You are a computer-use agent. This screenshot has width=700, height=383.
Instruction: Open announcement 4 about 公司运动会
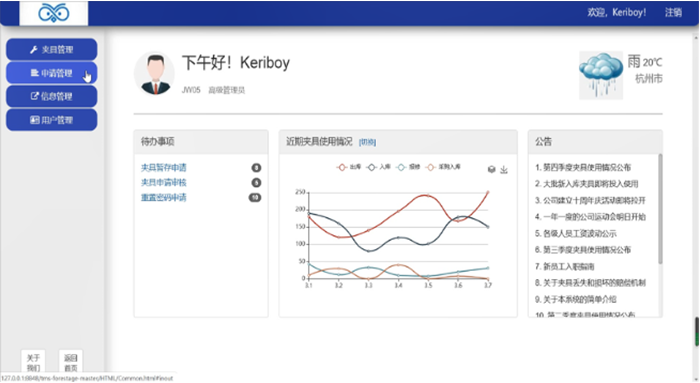(x=590, y=217)
